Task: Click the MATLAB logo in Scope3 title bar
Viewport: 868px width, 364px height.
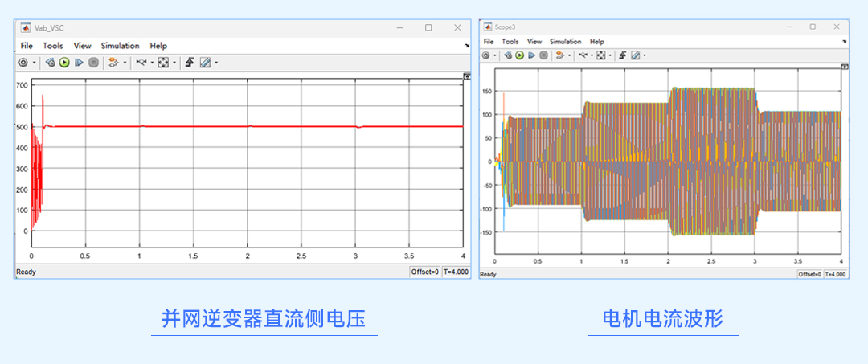Action: point(488,27)
